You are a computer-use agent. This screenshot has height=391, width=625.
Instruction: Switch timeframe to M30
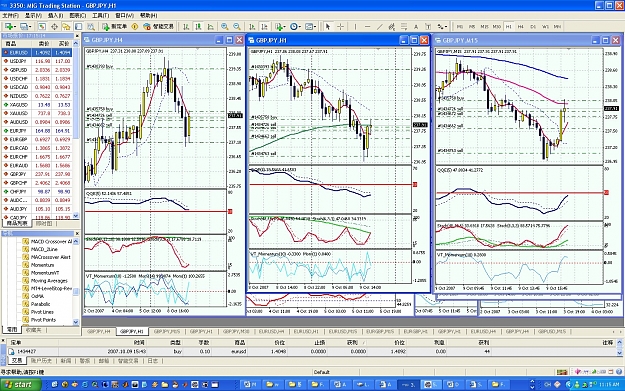[497, 27]
